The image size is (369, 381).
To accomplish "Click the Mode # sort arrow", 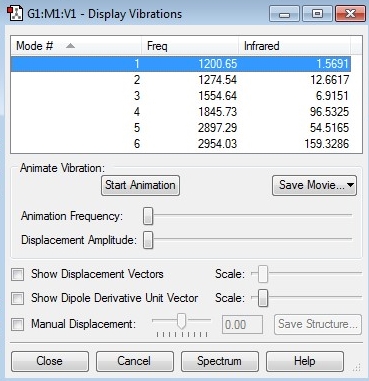I will coord(70,46).
